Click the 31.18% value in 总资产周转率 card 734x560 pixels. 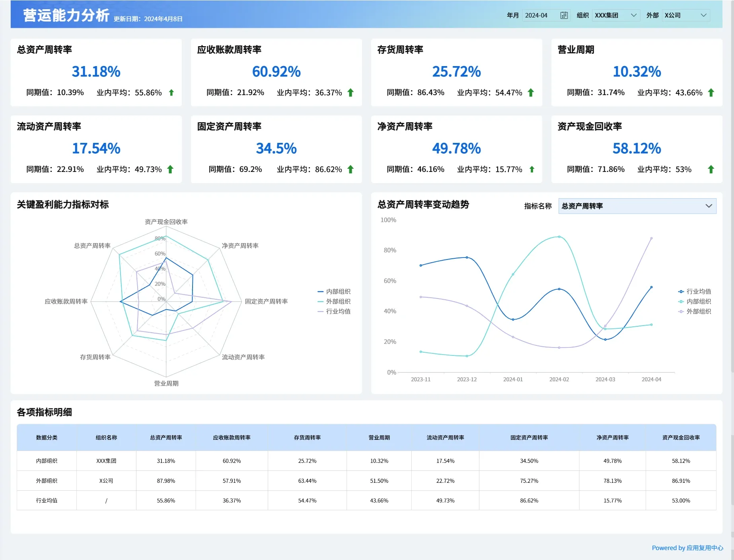tap(96, 72)
